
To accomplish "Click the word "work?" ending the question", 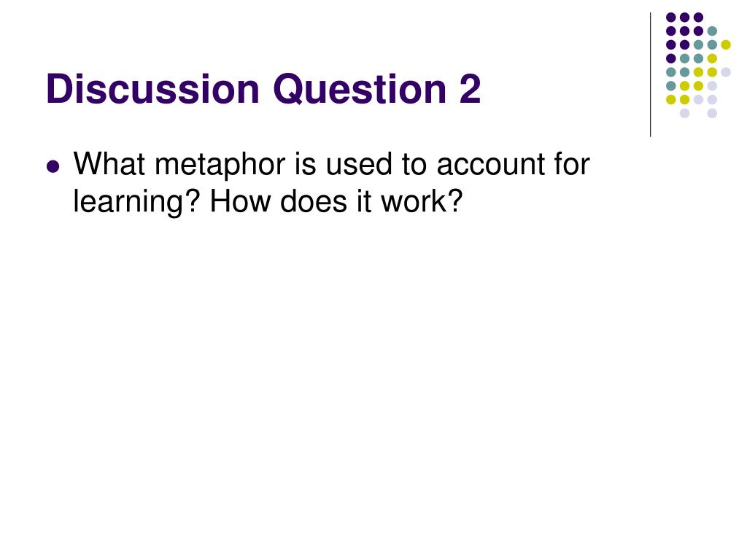I will tap(422, 201).
